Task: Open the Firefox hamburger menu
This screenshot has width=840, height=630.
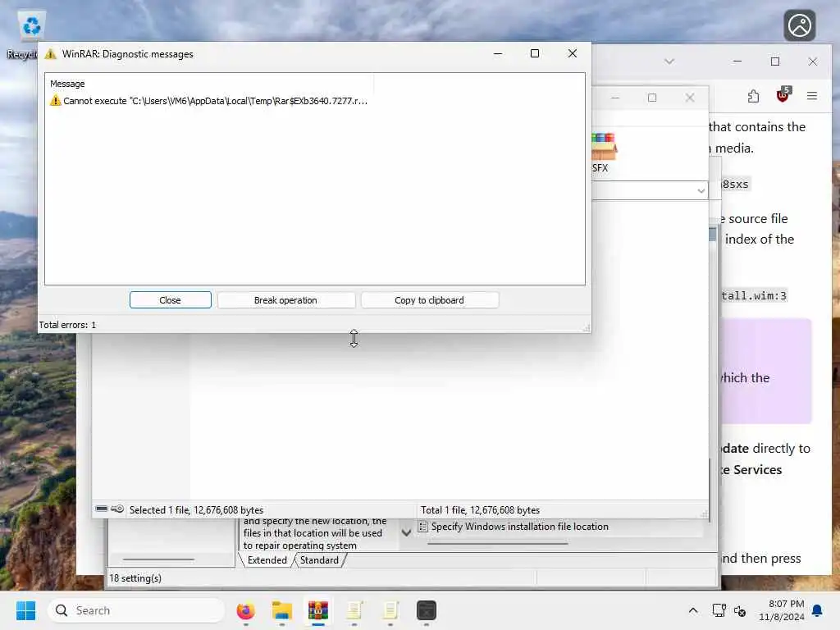Action: coord(812,96)
